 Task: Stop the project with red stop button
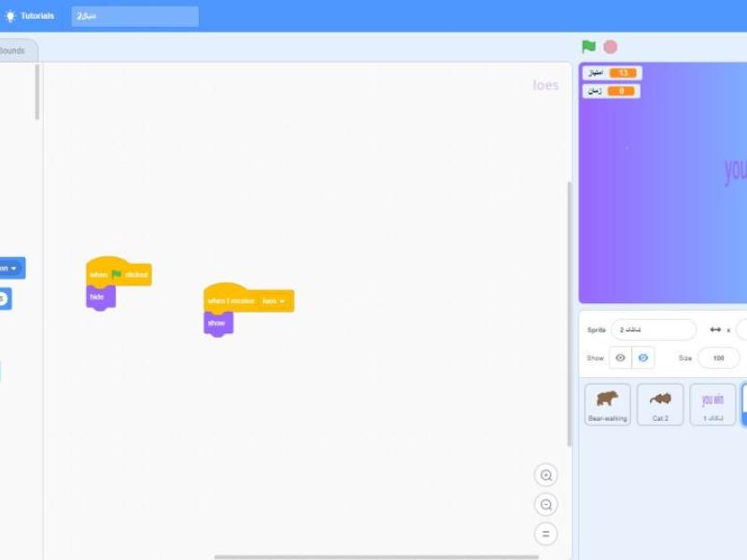(x=611, y=47)
